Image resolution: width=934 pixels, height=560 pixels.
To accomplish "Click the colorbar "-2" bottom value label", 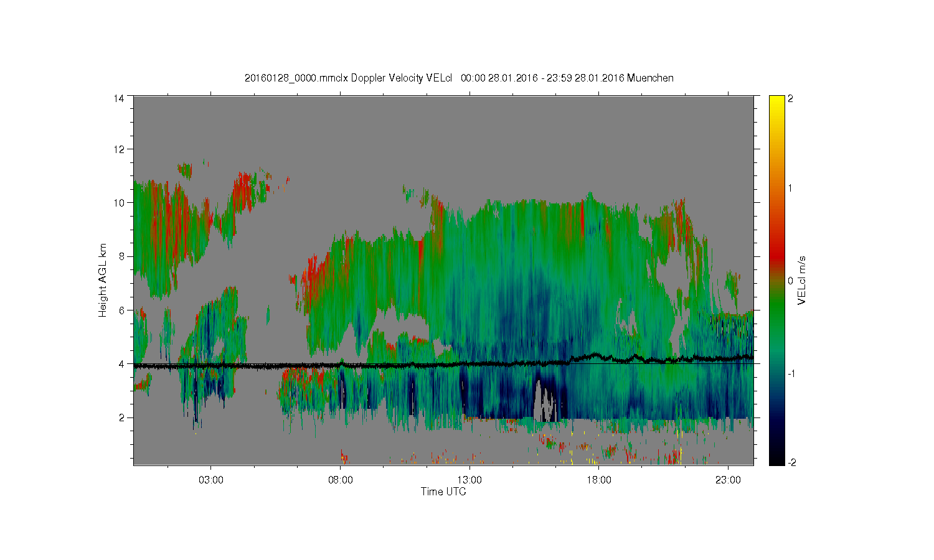I will pyautogui.click(x=792, y=463).
